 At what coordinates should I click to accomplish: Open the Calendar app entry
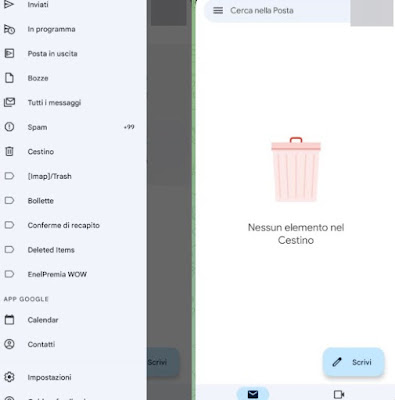[73, 320]
